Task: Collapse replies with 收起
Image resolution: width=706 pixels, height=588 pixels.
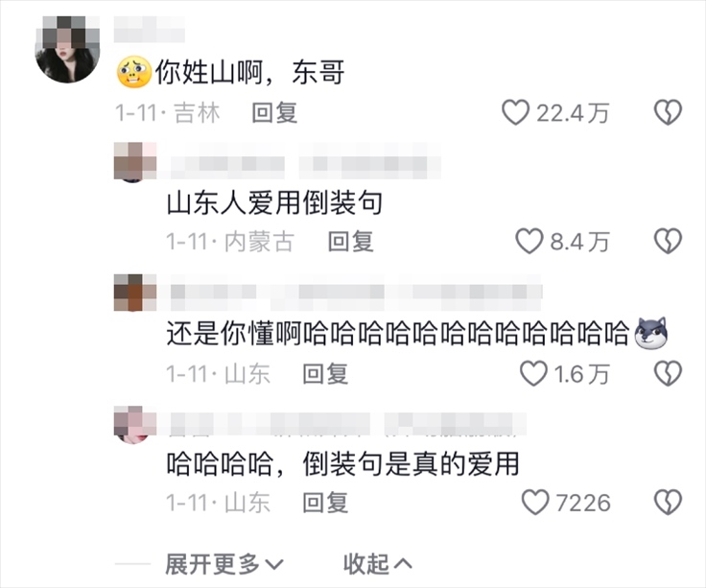Action: (378, 564)
